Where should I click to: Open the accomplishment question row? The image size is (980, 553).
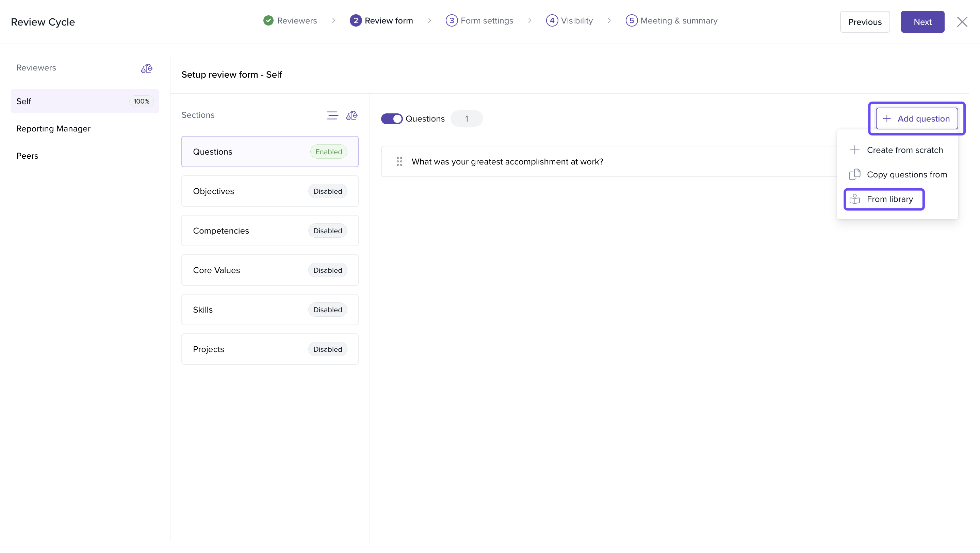click(x=507, y=161)
